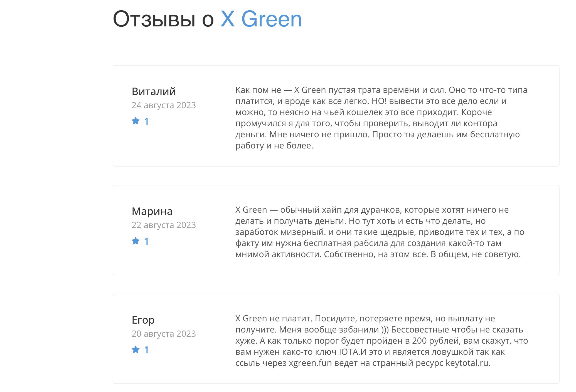Click Марина's review text about обычный хайп
Viewport: 576px width, 392px height.
[380, 232]
